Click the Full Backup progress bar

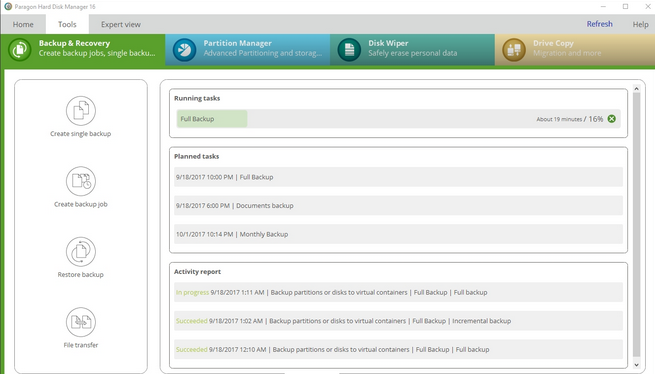pos(399,119)
